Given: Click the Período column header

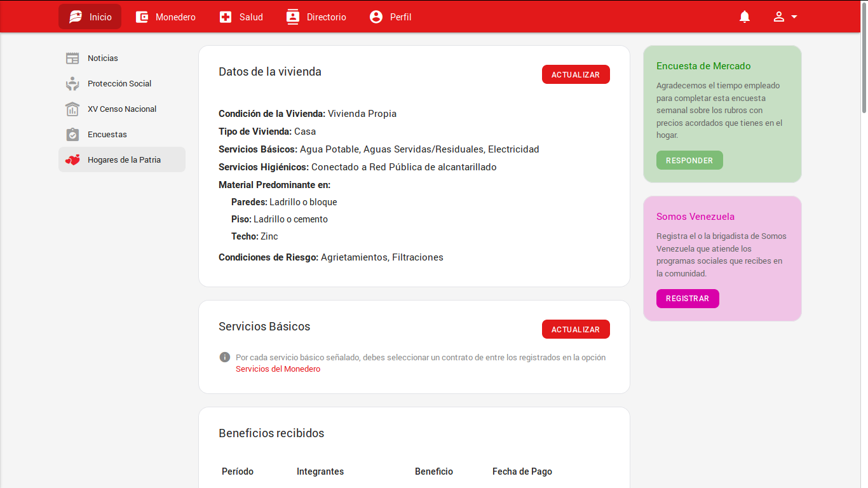Looking at the screenshot, I should [238, 471].
